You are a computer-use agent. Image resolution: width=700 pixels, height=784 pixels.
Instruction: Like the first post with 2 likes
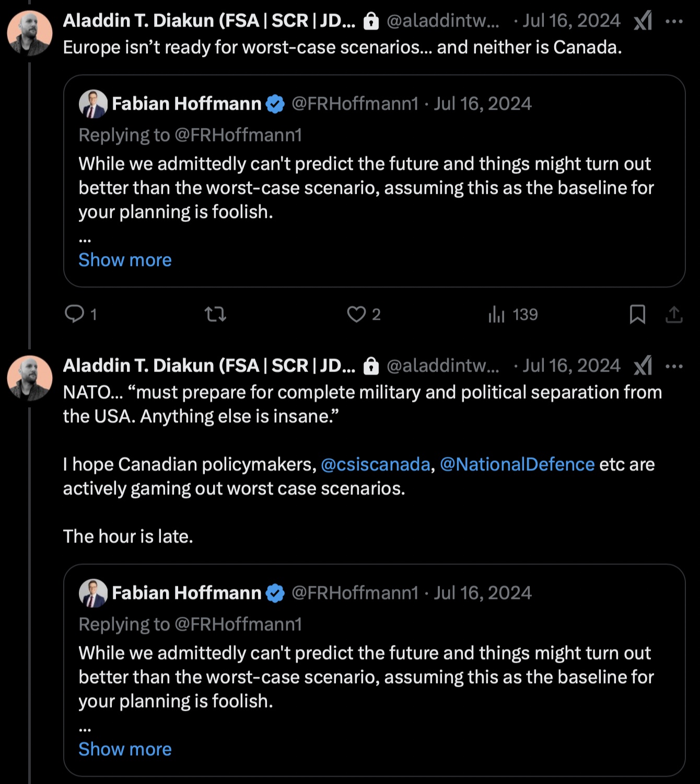pos(357,314)
